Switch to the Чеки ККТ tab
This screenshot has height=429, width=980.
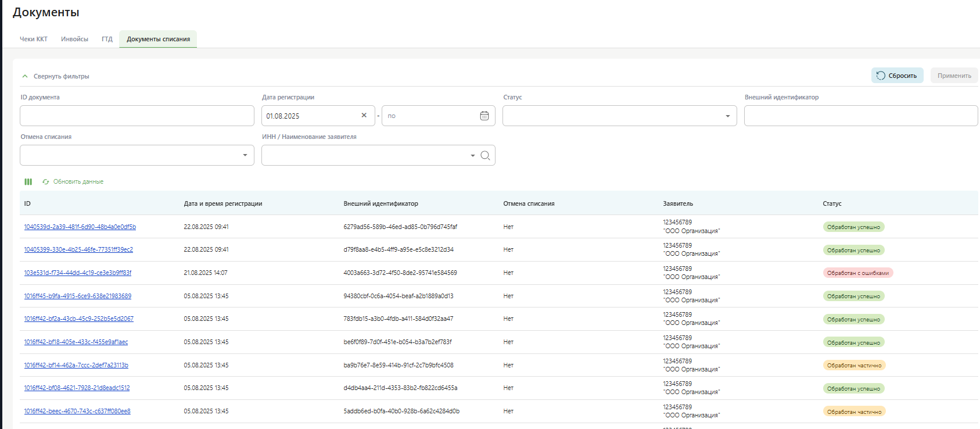pyautogui.click(x=34, y=39)
